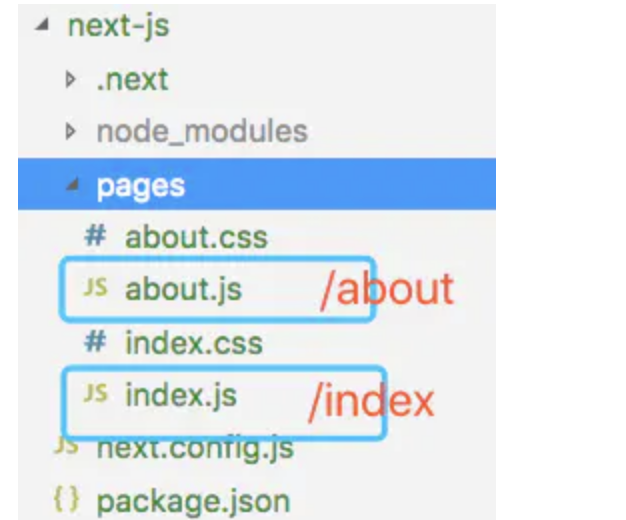Click the braces icon beside package.json
The image size is (626, 520).
[66, 499]
